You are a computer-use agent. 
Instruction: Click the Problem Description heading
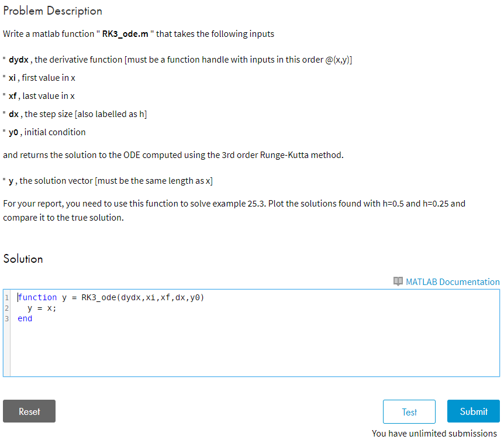point(53,11)
